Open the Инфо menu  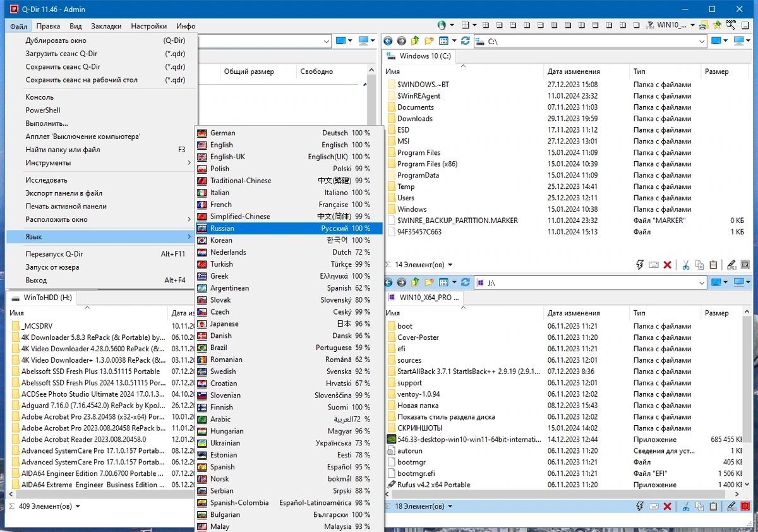click(x=186, y=26)
